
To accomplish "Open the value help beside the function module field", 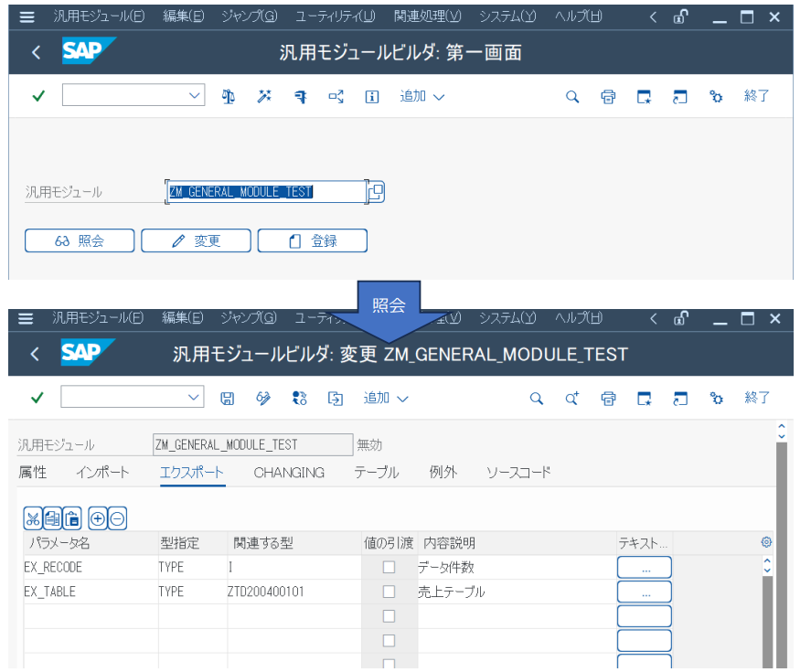I will [x=376, y=192].
